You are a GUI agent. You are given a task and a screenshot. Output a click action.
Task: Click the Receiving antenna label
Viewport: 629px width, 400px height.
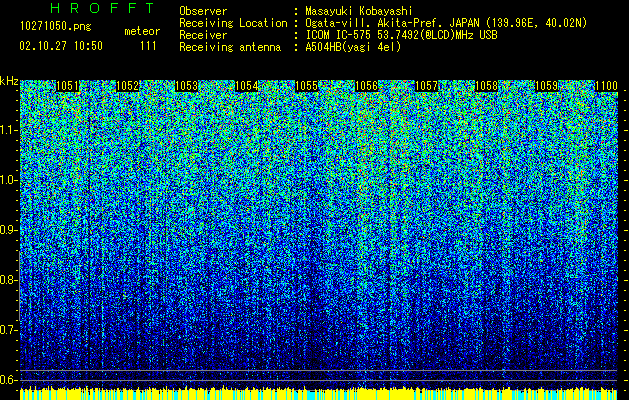pyautogui.click(x=230, y=47)
